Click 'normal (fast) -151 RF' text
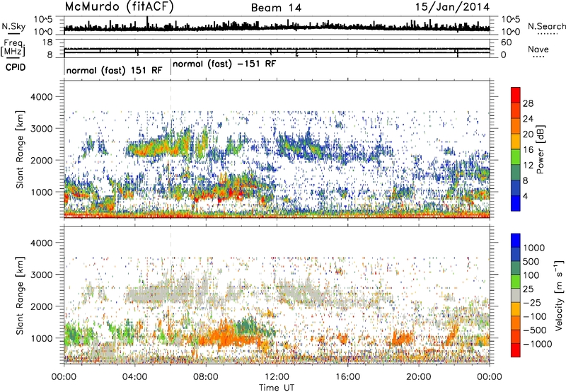This screenshot has width=566, height=392. point(224,64)
